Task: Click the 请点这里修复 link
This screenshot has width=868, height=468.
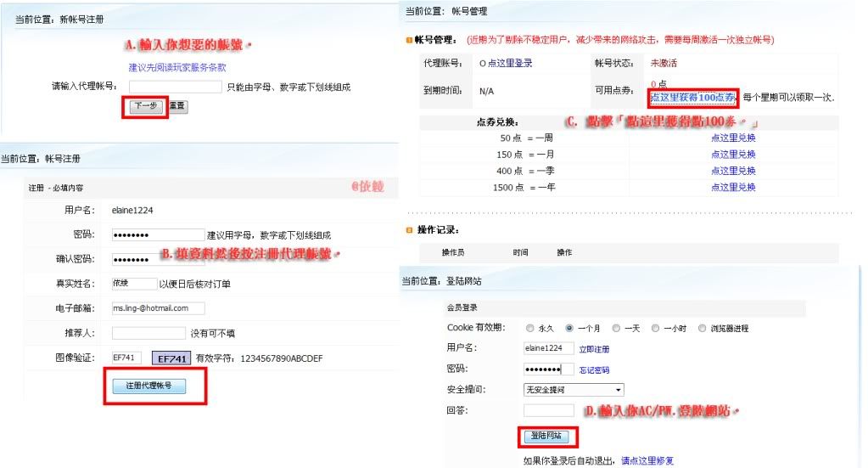Action: tap(647, 460)
